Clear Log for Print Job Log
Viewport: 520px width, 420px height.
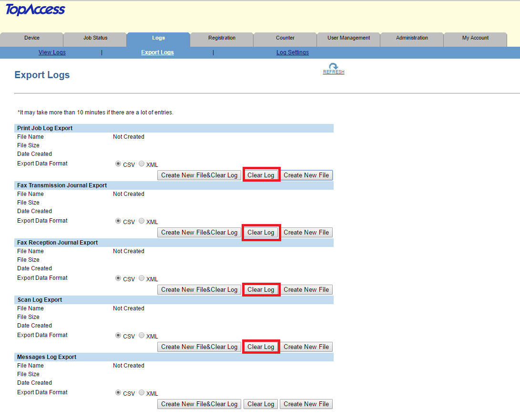(x=261, y=175)
